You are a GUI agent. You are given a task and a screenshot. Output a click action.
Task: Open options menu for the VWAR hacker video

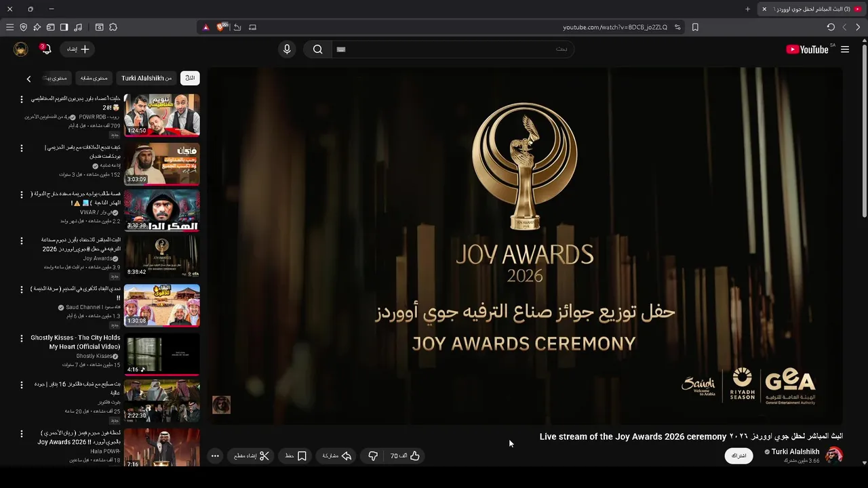[21, 195]
